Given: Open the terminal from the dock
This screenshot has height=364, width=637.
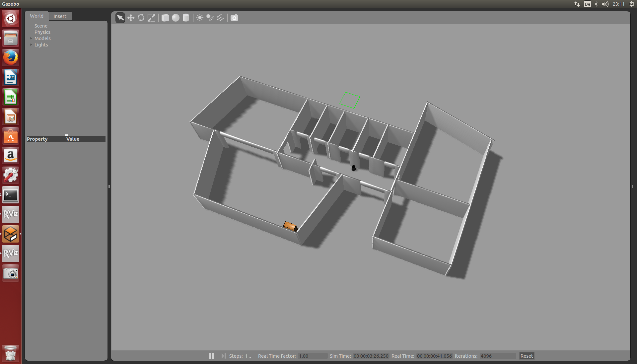Looking at the screenshot, I should pos(11,195).
